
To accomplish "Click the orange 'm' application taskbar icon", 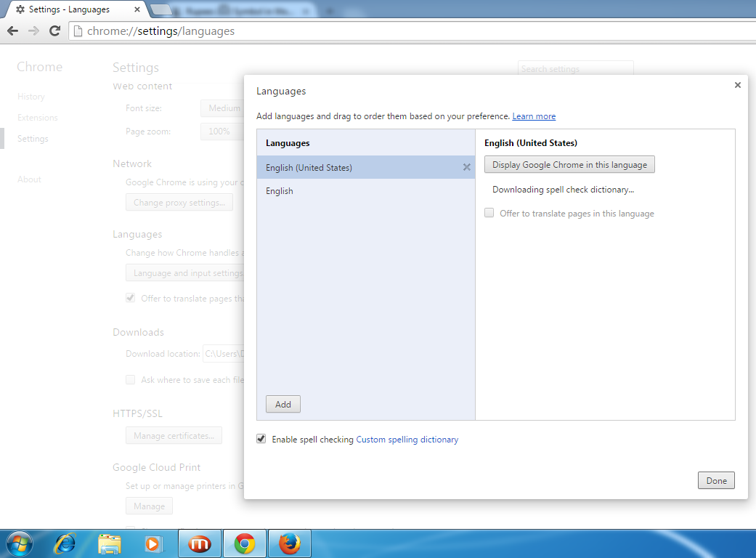I will [x=200, y=544].
